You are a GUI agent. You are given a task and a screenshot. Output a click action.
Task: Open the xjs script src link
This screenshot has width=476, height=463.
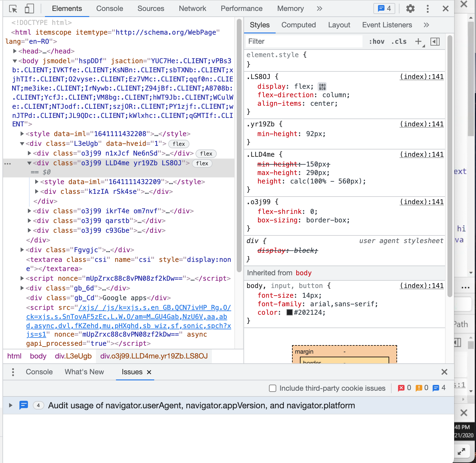point(128,321)
